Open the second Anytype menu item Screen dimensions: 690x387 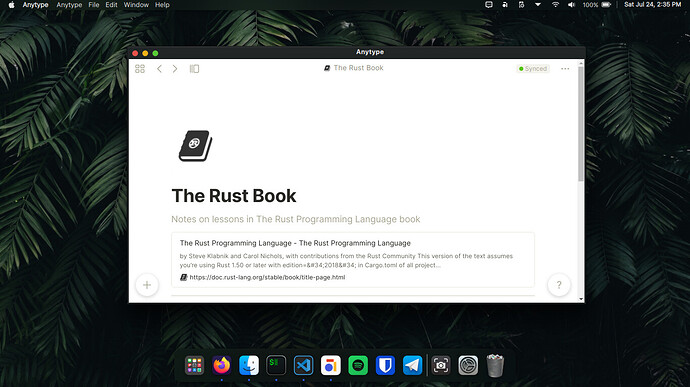pos(69,5)
